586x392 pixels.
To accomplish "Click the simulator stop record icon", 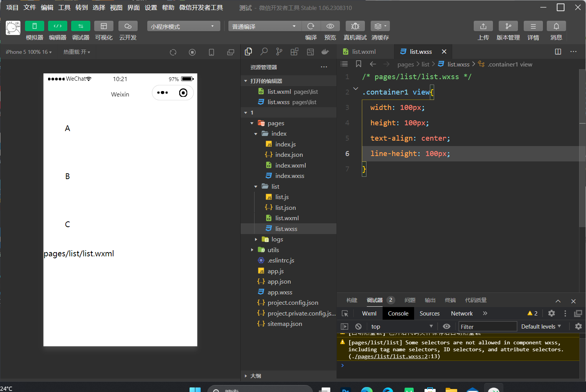I will pyautogui.click(x=192, y=52).
